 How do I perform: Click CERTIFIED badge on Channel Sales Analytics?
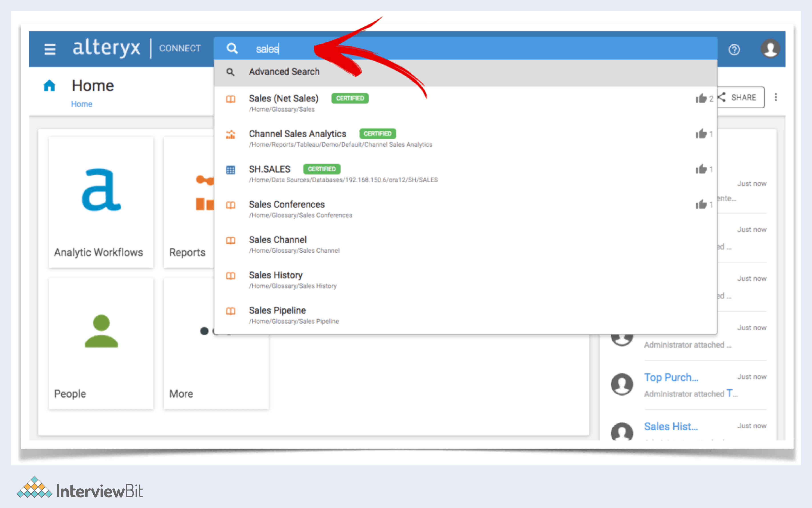pyautogui.click(x=378, y=134)
